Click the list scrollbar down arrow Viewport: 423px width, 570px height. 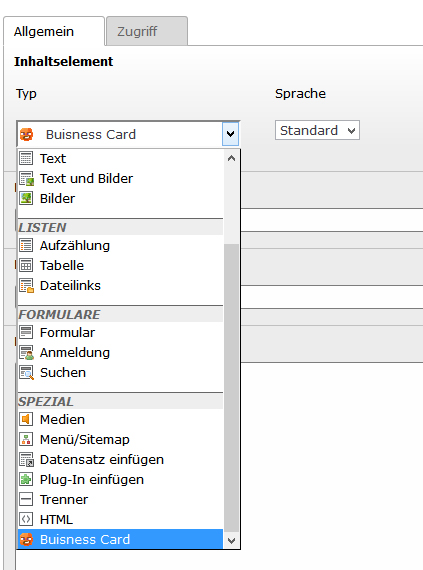click(x=231, y=541)
